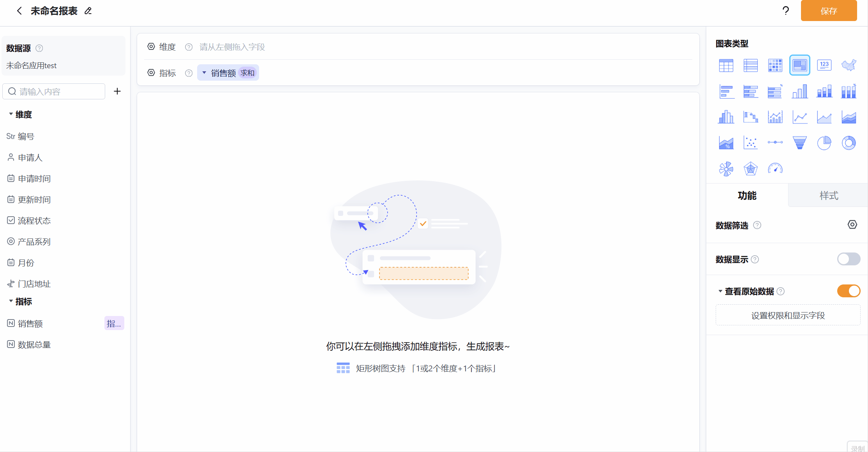Image resolution: width=868 pixels, height=452 pixels.
Task: Go back with the left arrow
Action: (x=19, y=11)
